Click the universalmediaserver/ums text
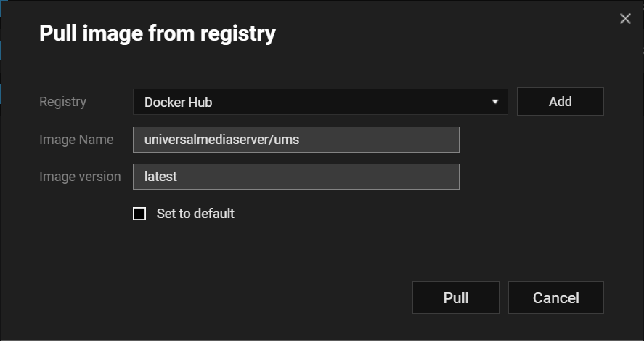 [x=221, y=140]
